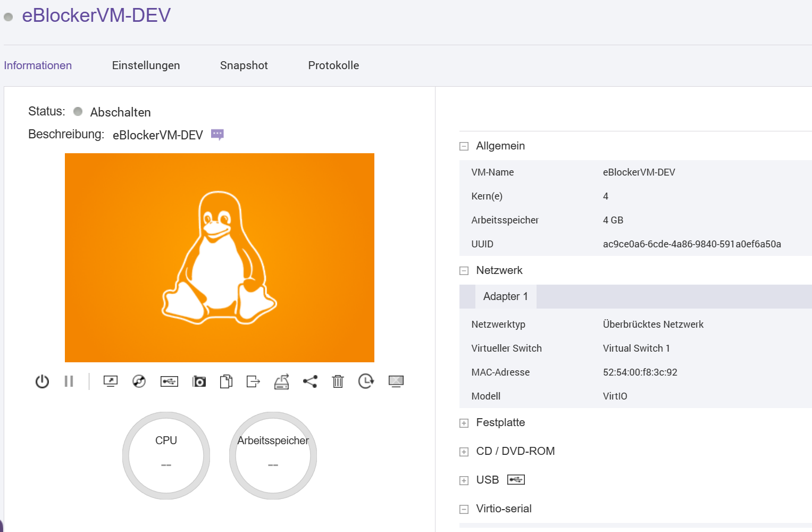This screenshot has height=532, width=812.
Task: Expand the Festplatte section
Action: [464, 423]
